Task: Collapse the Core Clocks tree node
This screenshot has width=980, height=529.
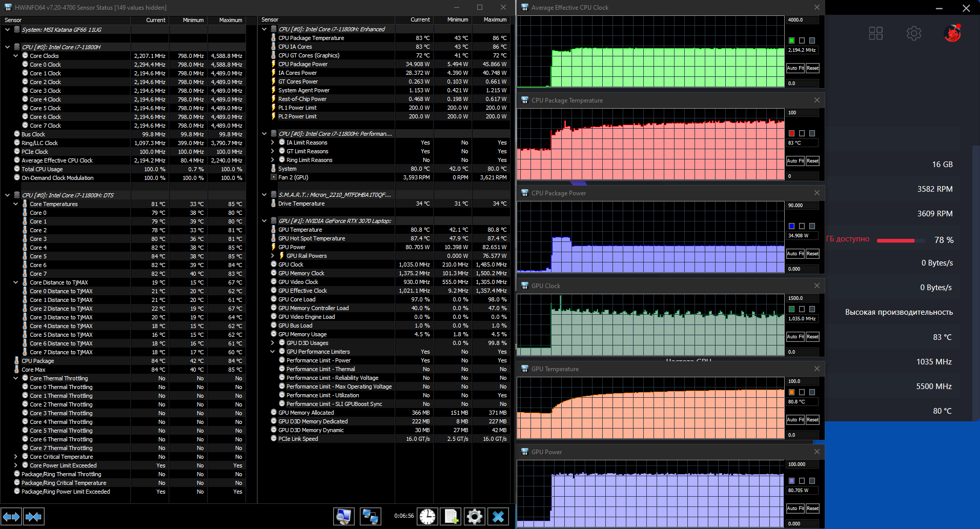Action: coord(16,56)
